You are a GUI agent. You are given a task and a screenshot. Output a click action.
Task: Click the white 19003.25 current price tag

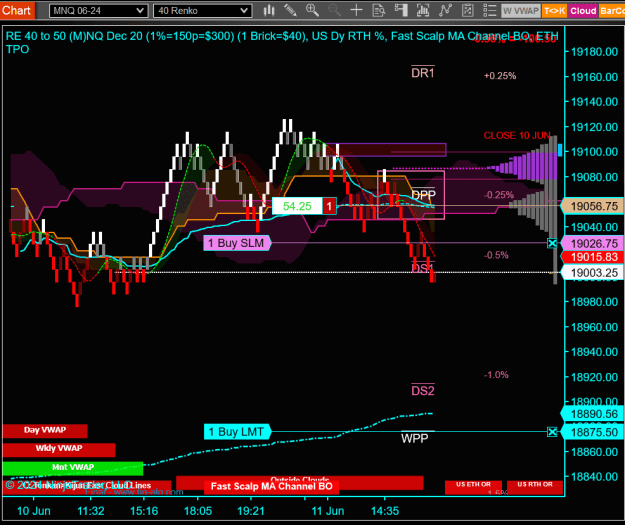(x=593, y=273)
